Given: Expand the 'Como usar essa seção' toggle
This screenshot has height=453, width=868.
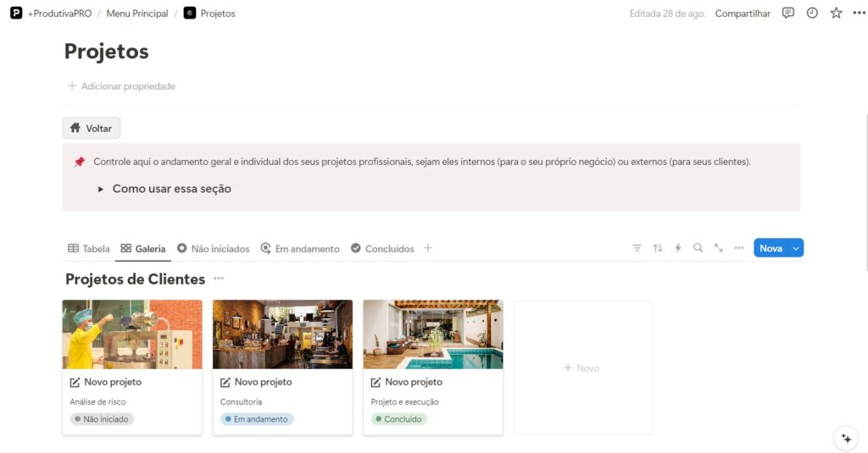Looking at the screenshot, I should click(101, 190).
